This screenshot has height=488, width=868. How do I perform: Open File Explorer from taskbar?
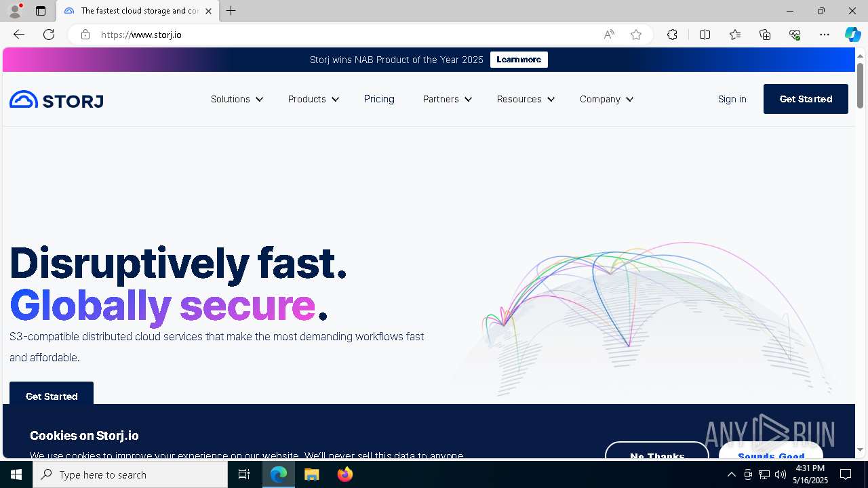click(312, 474)
